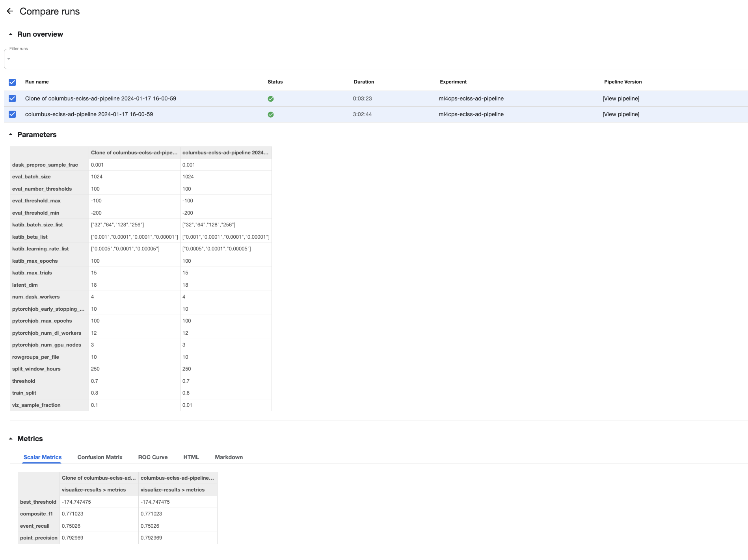Switch to the Confusion Matrix tab
The width and height of the screenshot is (748, 560).
100,457
